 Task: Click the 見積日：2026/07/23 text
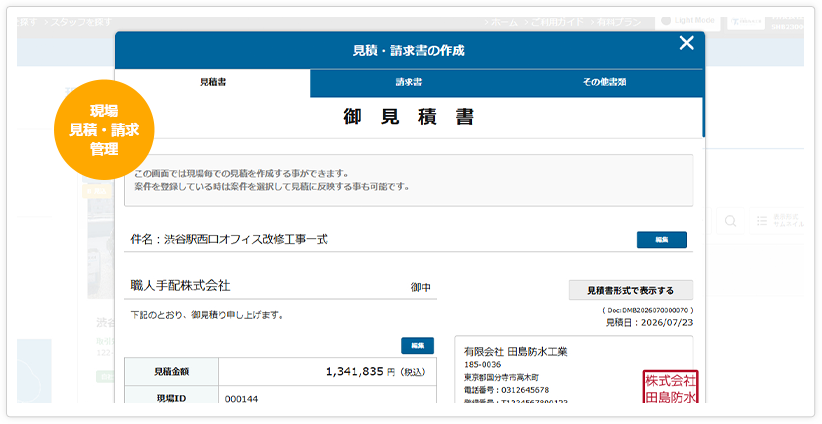[x=649, y=322]
